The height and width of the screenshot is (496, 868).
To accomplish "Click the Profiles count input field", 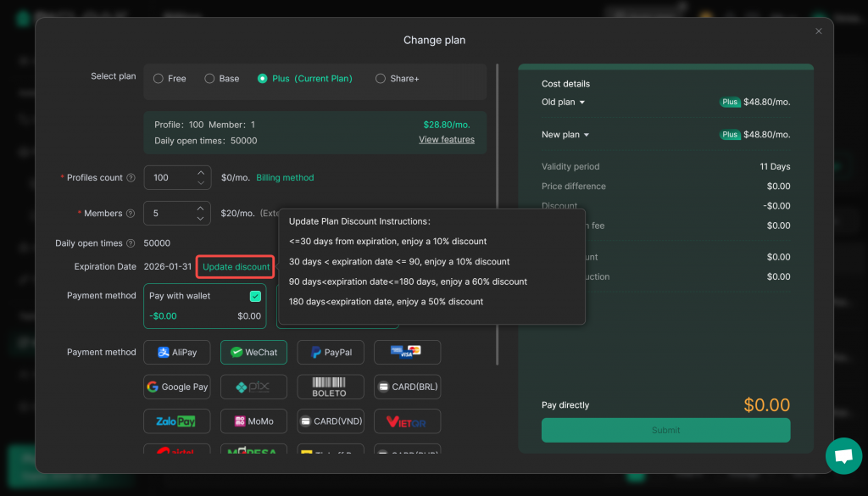I will point(169,178).
